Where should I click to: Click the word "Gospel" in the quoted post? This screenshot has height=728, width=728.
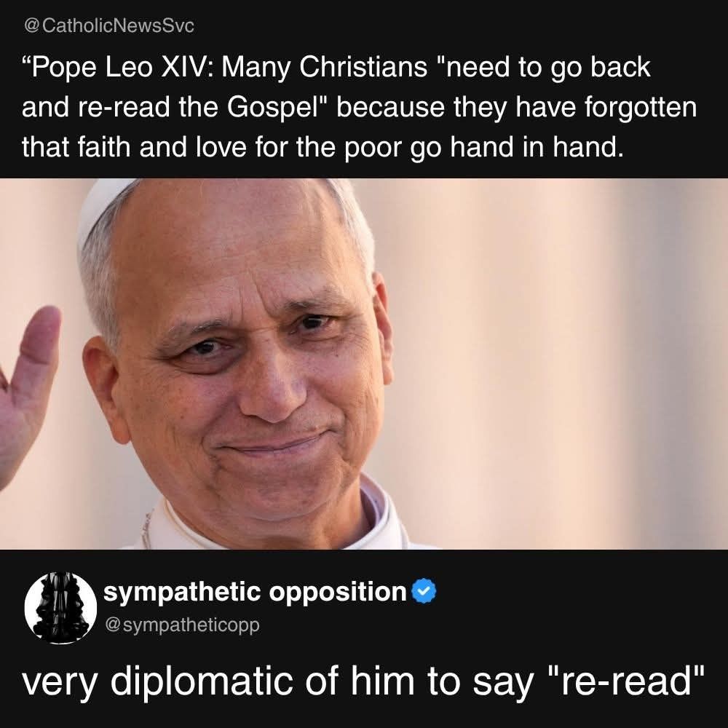pos(271,108)
